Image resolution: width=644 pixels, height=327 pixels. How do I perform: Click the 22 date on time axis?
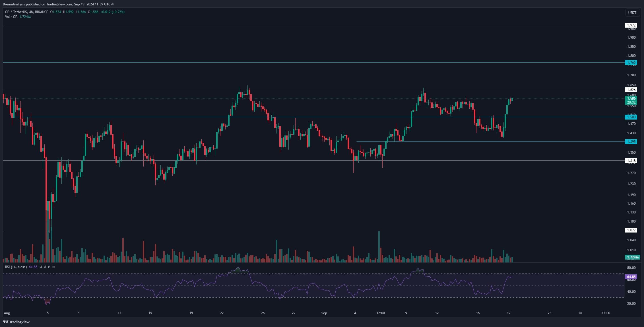click(x=222, y=313)
